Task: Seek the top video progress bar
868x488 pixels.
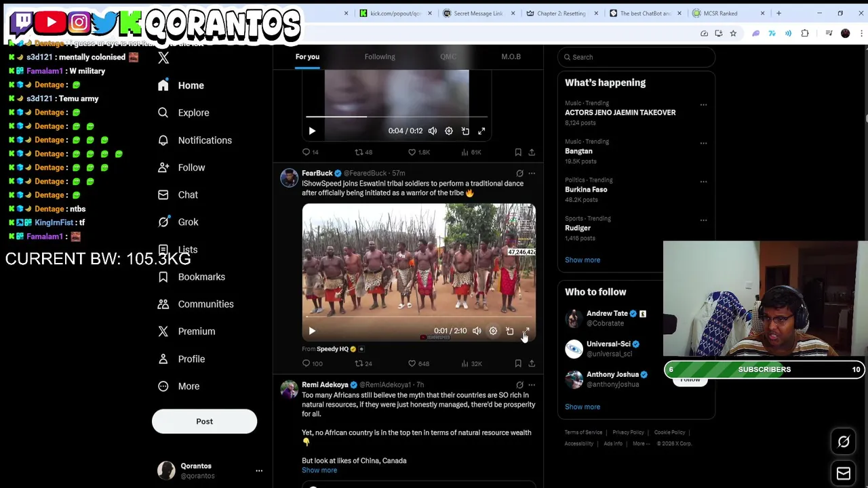Action: (x=397, y=117)
